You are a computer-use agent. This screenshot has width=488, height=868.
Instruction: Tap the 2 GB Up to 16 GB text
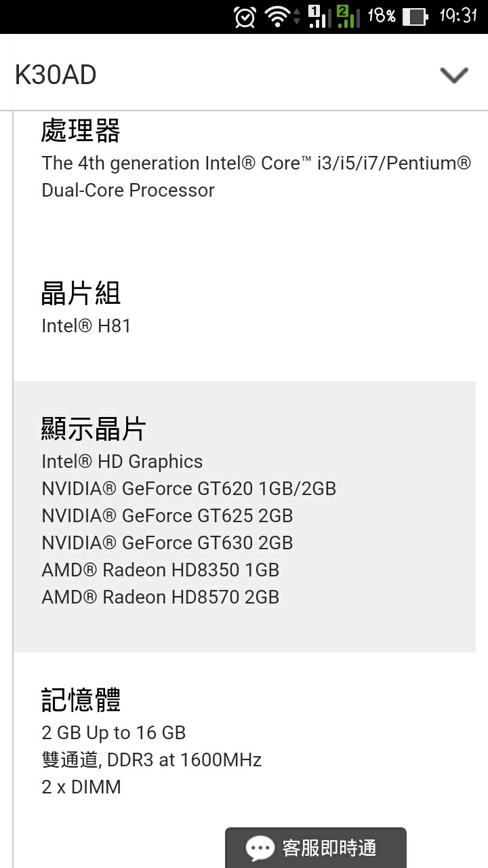click(114, 732)
